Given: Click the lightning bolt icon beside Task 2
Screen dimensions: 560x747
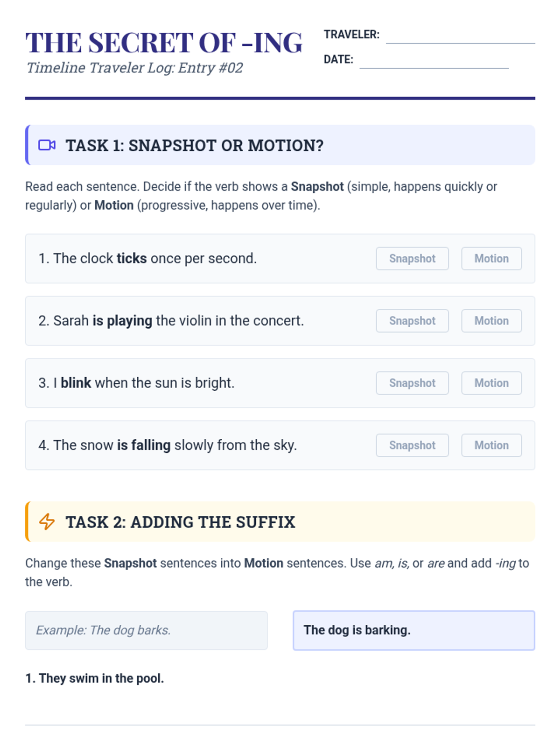Looking at the screenshot, I should [47, 521].
